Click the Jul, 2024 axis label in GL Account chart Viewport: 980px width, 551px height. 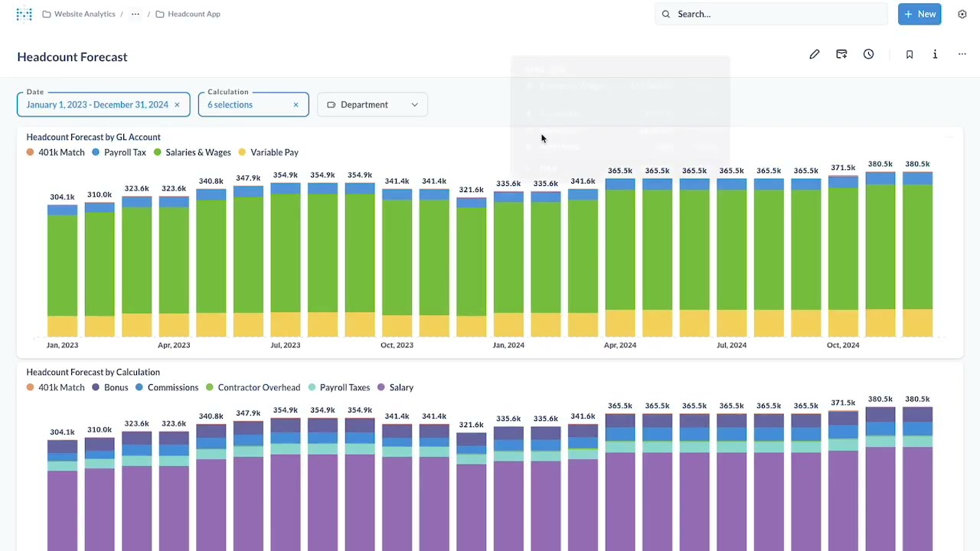(x=731, y=345)
